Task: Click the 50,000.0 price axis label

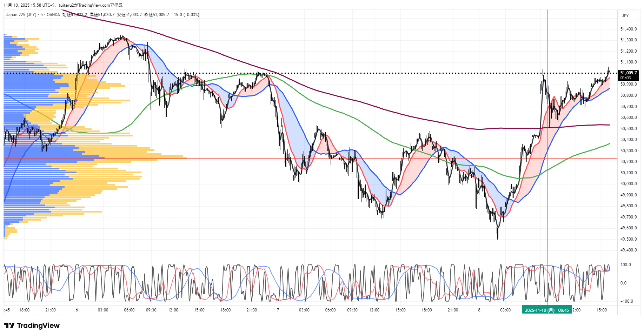Action: click(x=628, y=184)
